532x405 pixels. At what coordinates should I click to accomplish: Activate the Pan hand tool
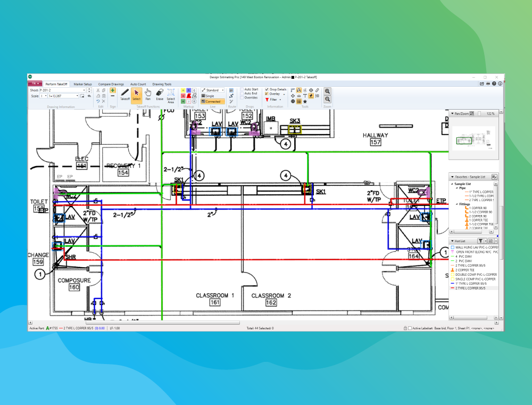tap(148, 94)
